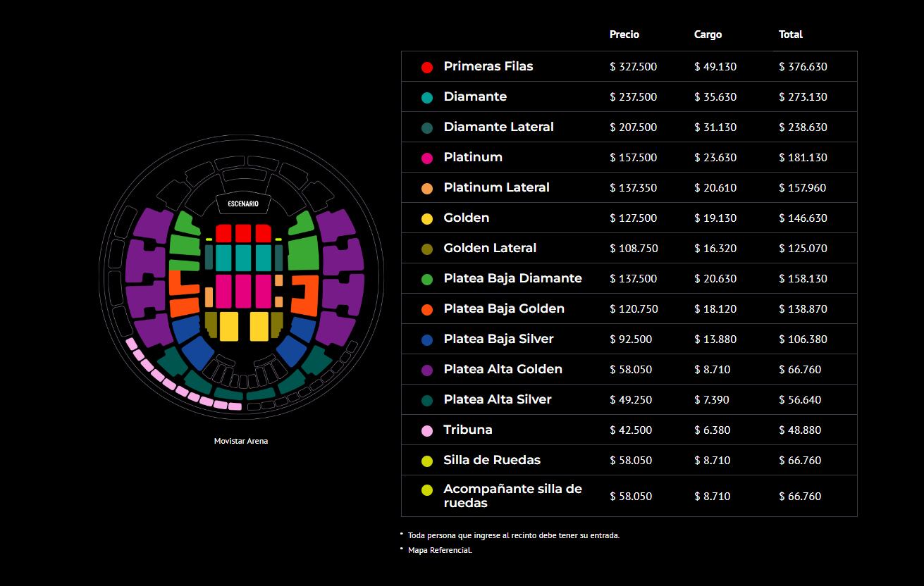Image resolution: width=924 pixels, height=586 pixels.
Task: Click the pink Platinum legend dot
Action: [x=426, y=158]
